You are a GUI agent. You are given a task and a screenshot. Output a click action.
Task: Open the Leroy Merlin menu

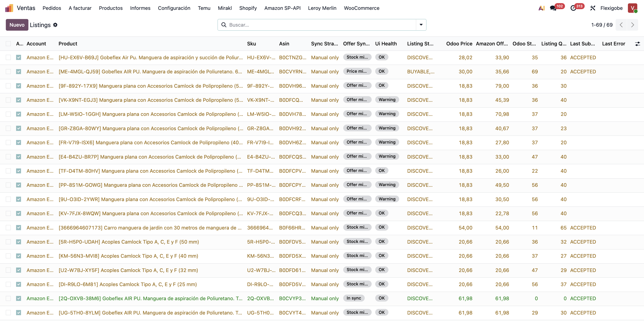pos(322,8)
